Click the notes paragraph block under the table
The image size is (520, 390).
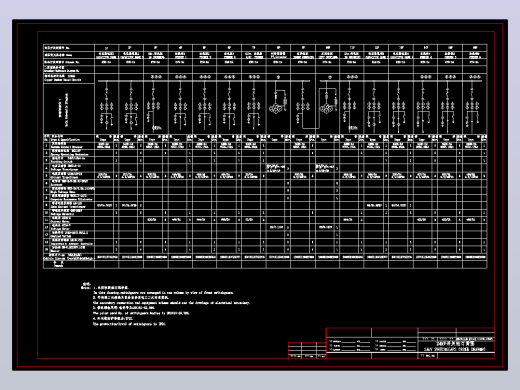coord(166,305)
